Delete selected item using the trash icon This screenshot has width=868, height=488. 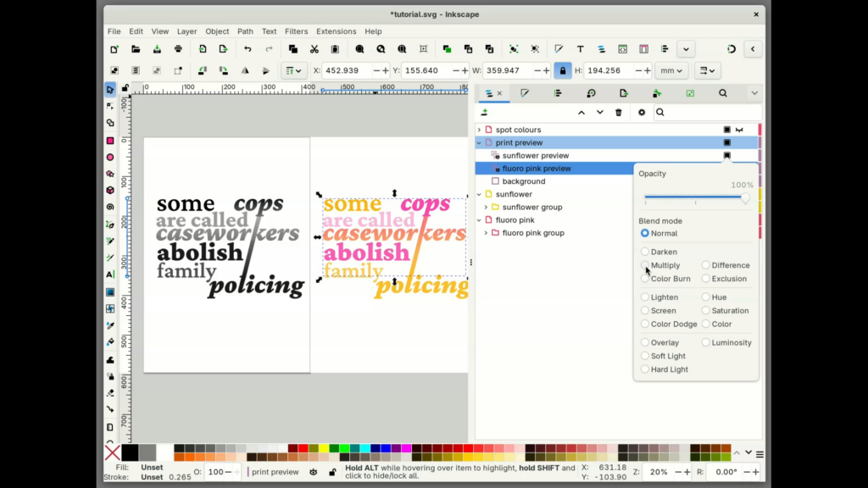618,112
